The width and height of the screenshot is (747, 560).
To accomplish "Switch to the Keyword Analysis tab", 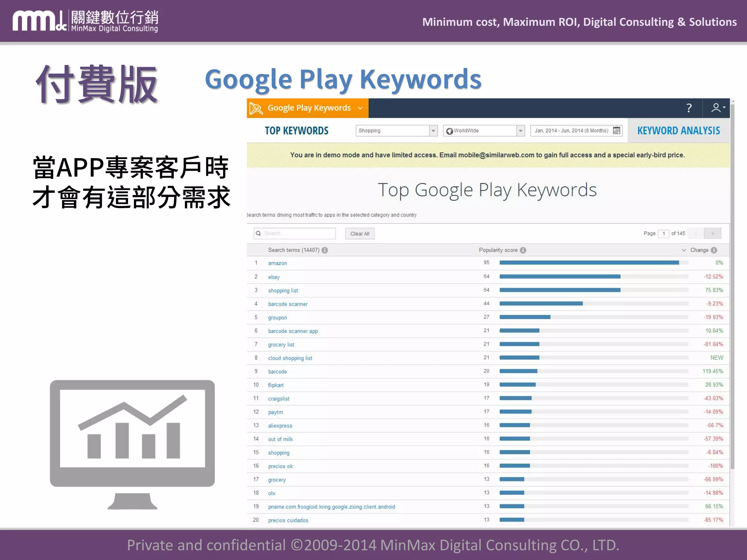I will coord(678,131).
